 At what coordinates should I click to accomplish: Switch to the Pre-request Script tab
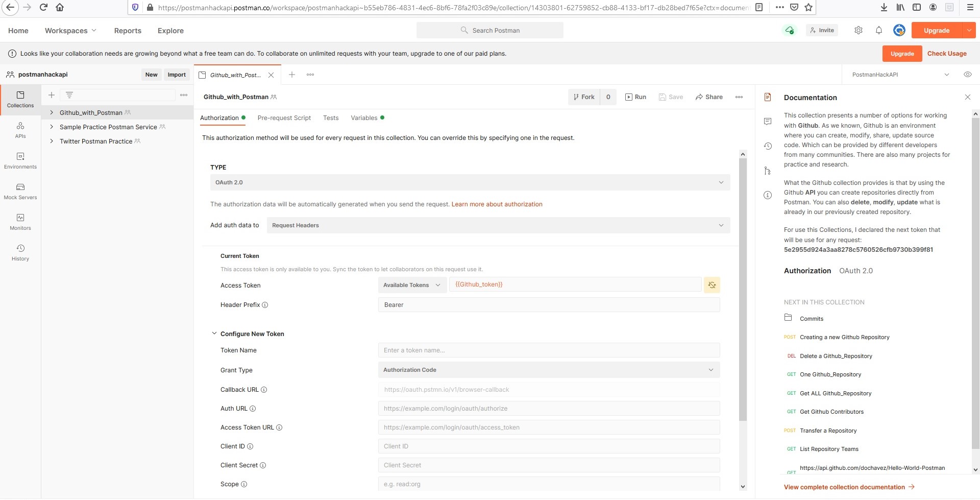tap(284, 118)
